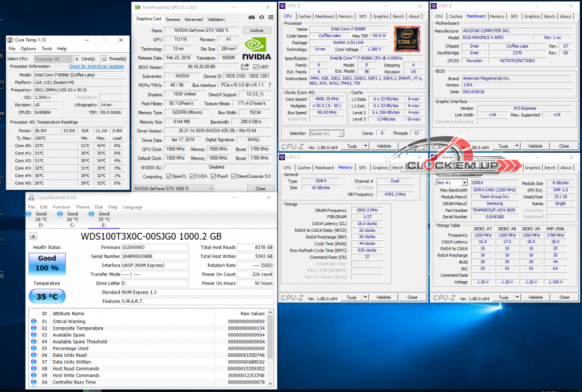Click the Bus Interface question mark icon

click(270, 85)
